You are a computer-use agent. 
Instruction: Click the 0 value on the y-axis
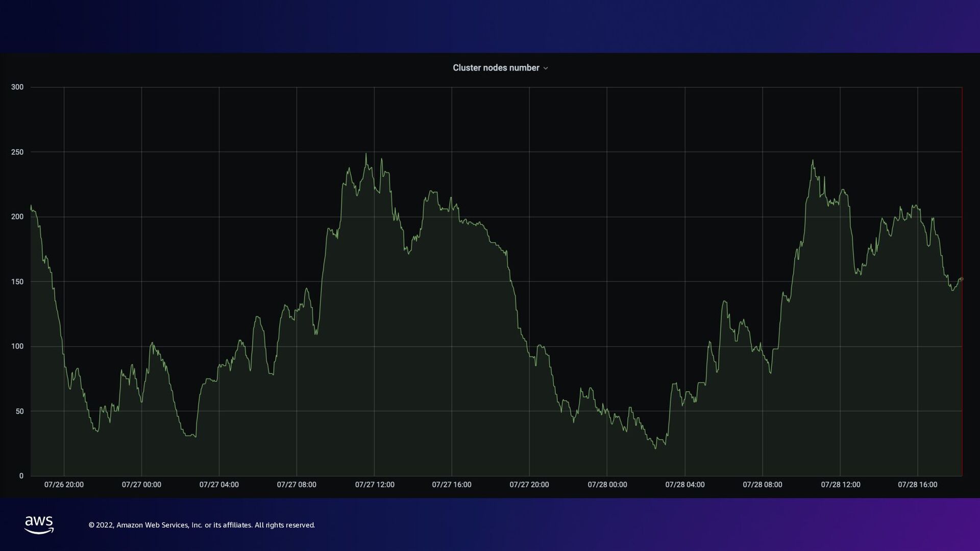point(21,476)
